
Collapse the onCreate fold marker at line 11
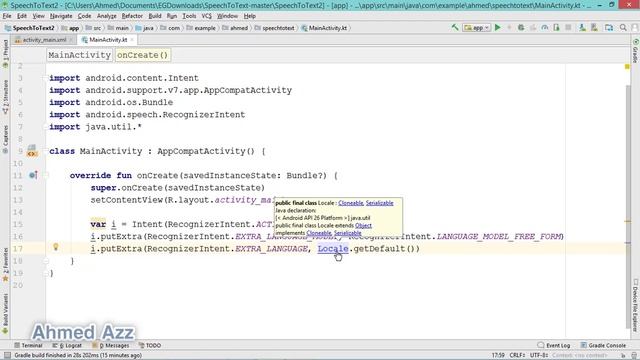[x=46, y=175]
